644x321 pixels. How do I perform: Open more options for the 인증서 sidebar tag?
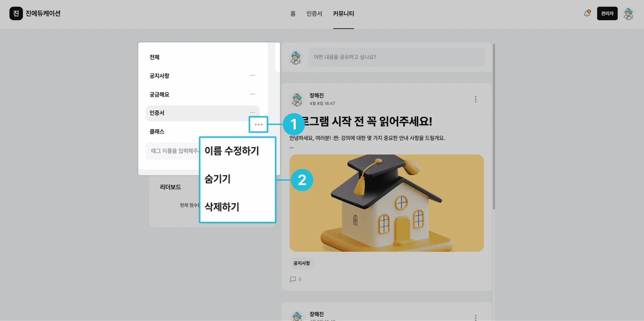point(253,112)
